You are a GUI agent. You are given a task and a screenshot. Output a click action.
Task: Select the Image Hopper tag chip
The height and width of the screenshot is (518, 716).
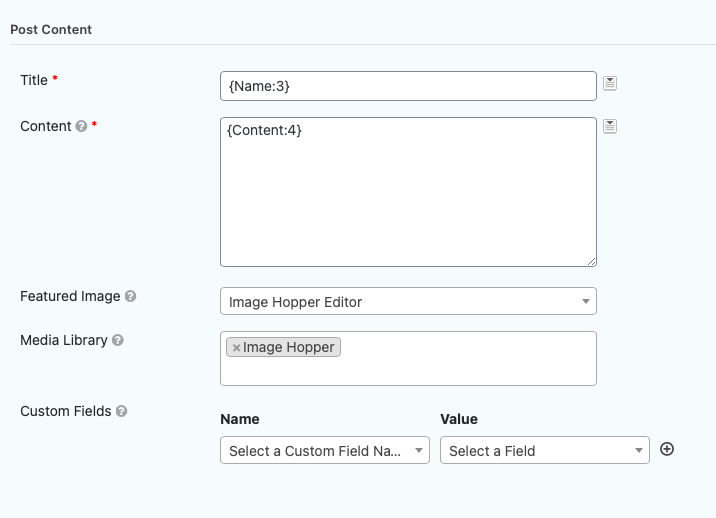click(290, 347)
